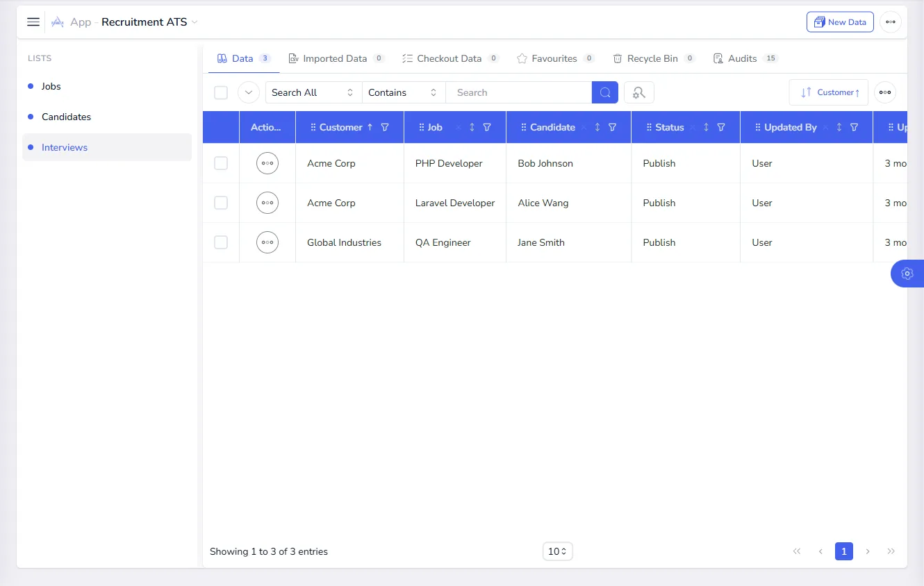Screen dimensions: 924x586
Task: Check the PHP Developer row checkbox
Action: 221,163
